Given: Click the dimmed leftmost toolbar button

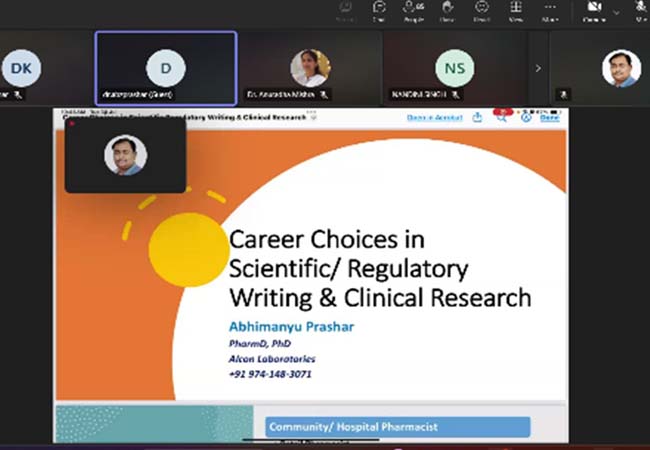Looking at the screenshot, I should tap(345, 11).
